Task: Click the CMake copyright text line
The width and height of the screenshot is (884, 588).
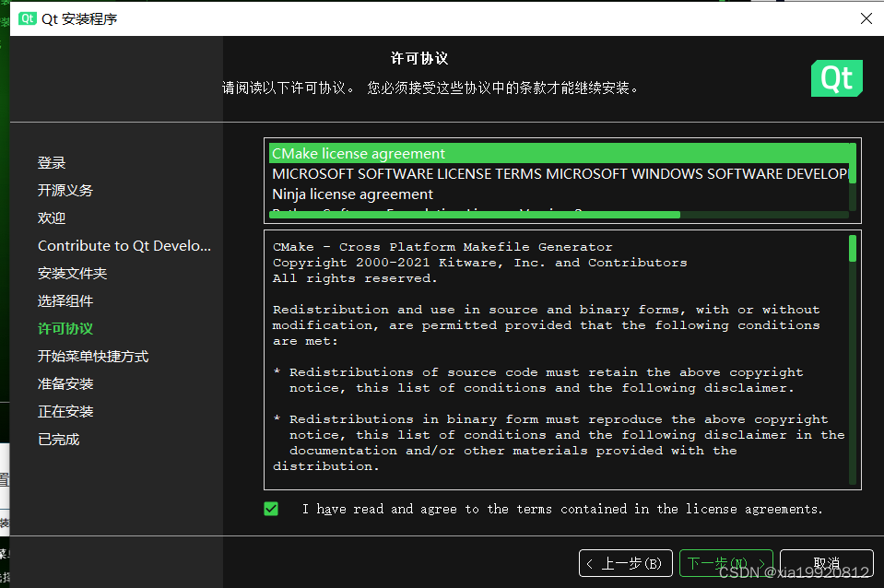Action: [479, 263]
